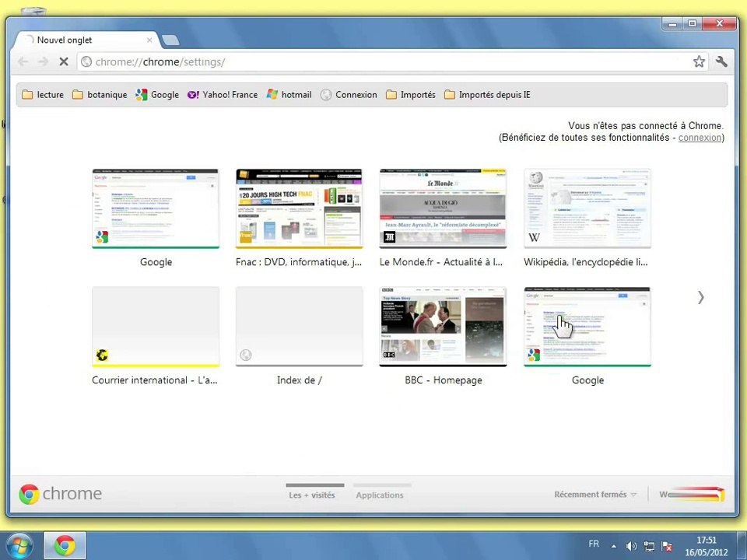747x560 pixels.
Task: Click the Chrome logo in the footer
Action: pos(60,494)
